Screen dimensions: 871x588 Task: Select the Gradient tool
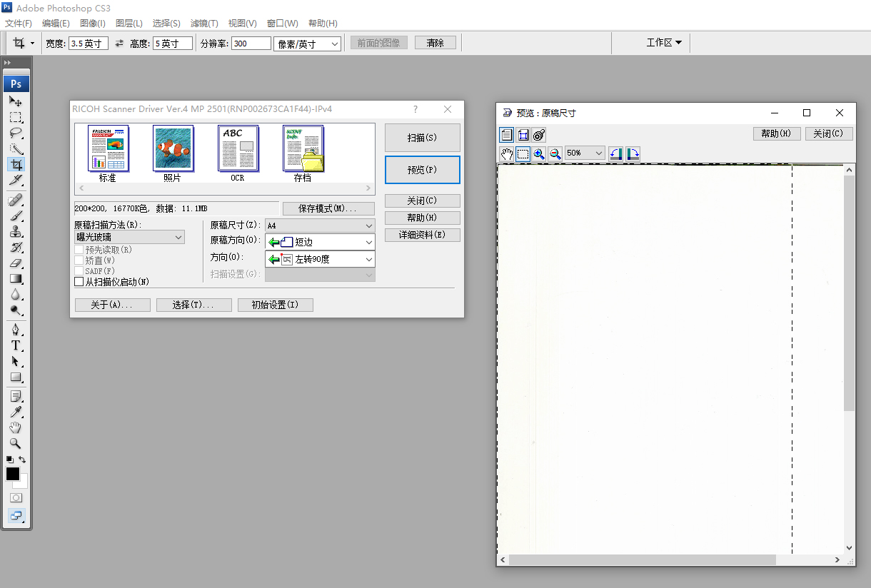[16, 278]
